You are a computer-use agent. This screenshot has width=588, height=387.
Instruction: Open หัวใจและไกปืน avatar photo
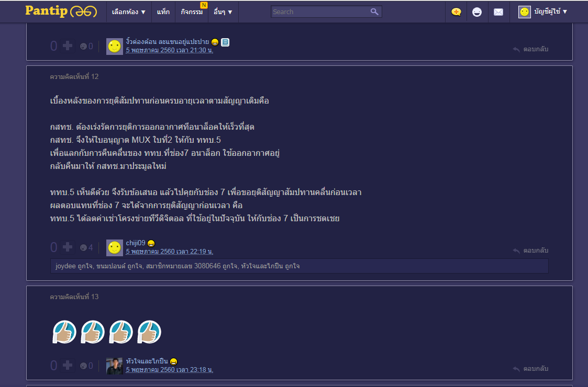click(114, 366)
